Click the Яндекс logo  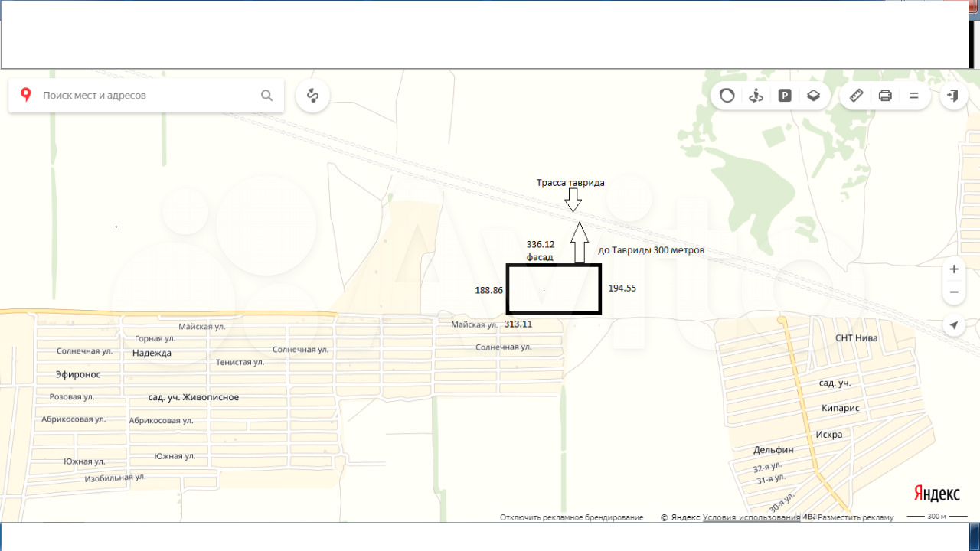936,494
